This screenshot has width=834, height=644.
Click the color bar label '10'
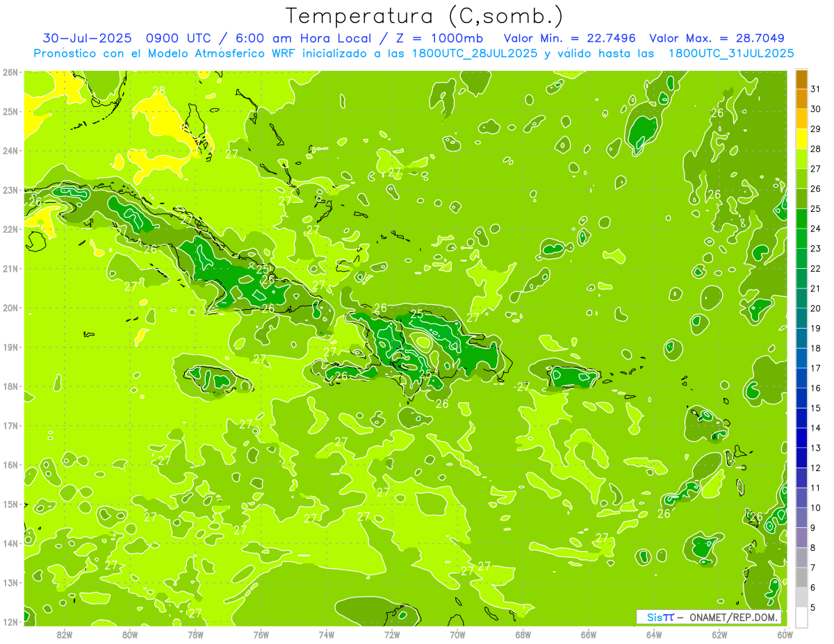816,508
